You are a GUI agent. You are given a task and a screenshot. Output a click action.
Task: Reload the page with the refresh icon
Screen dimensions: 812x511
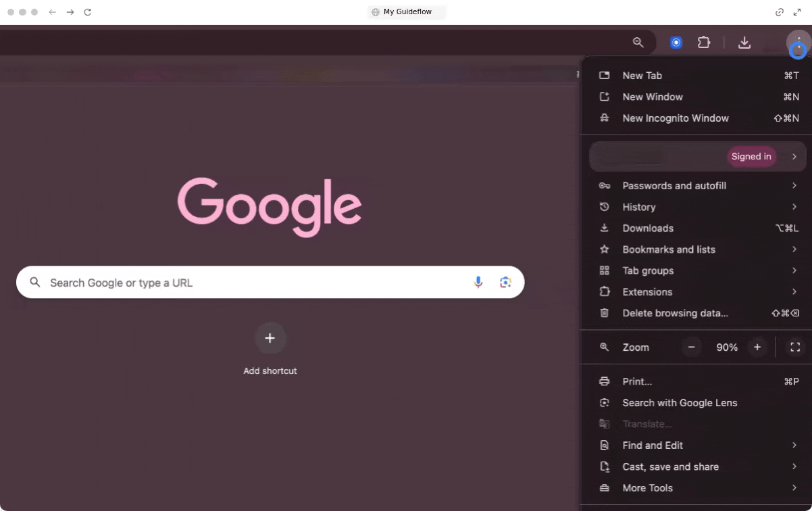[88, 12]
